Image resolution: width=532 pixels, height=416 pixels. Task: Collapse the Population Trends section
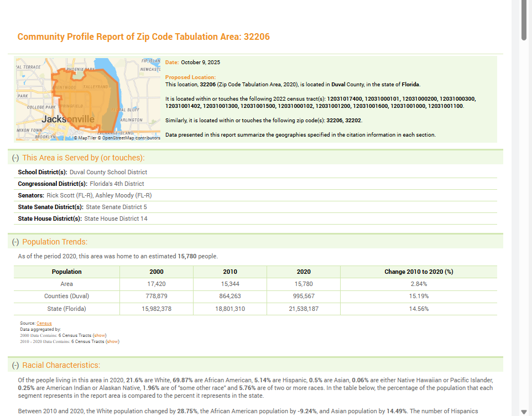pyautogui.click(x=15, y=242)
